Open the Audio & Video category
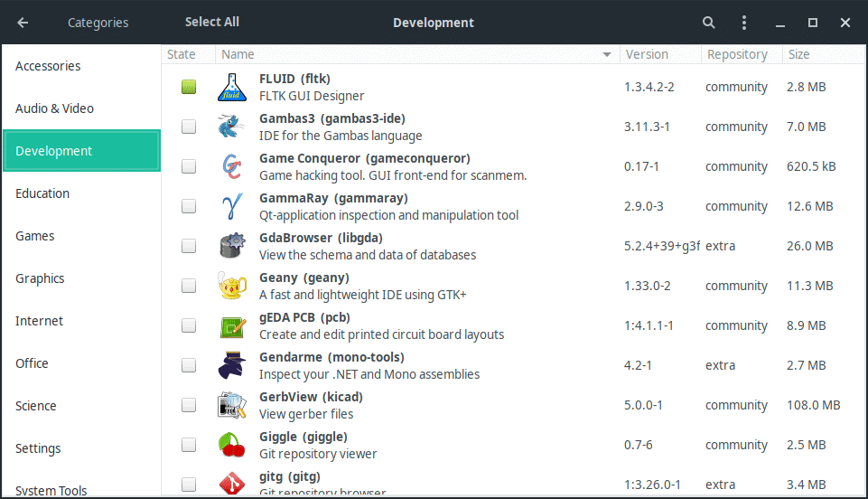The image size is (868, 499). pyautogui.click(x=81, y=108)
